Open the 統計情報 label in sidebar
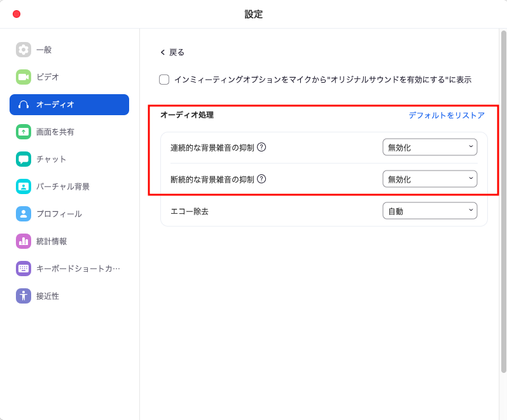This screenshot has width=507, height=420. pyautogui.click(x=52, y=241)
